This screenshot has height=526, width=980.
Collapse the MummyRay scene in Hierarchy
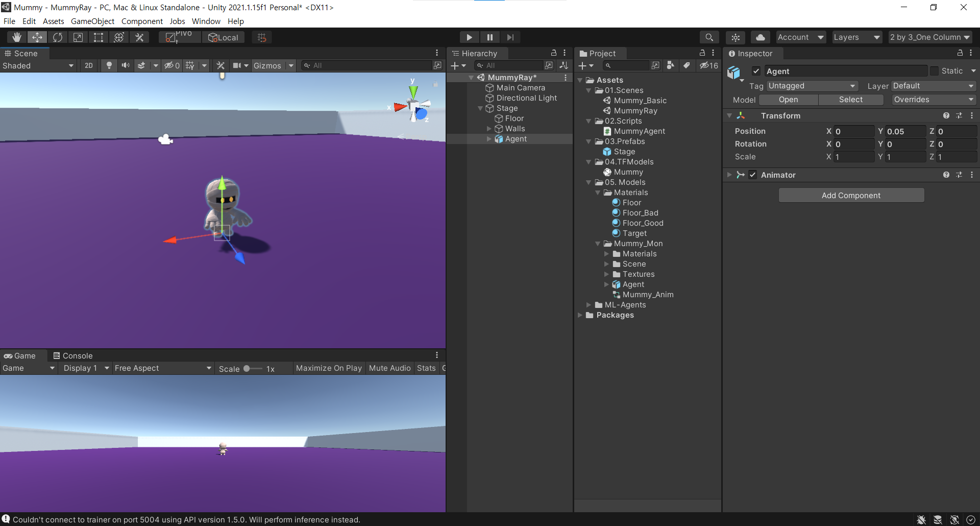tap(471, 78)
